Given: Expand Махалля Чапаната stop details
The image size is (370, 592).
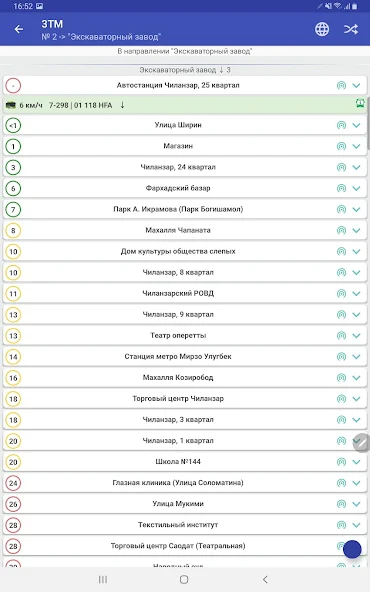Looking at the screenshot, I should pos(356,230).
